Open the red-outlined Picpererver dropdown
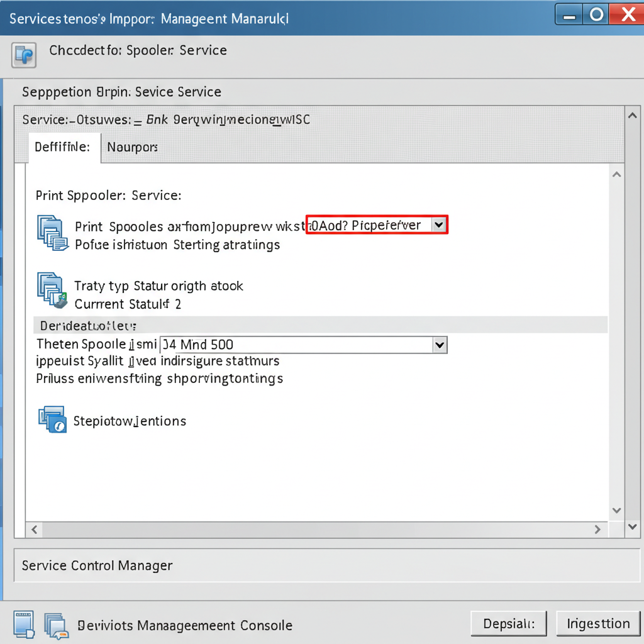 point(438,225)
